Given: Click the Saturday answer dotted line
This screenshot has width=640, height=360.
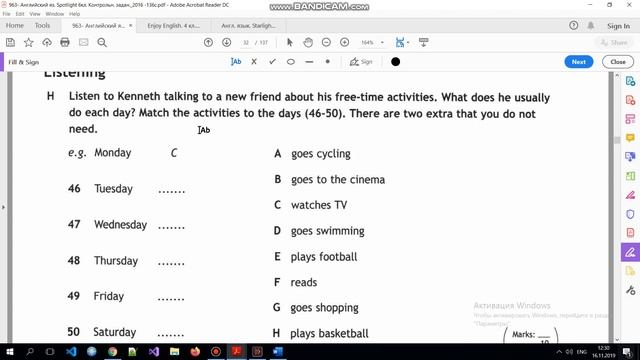Looking at the screenshot, I should 171,334.
